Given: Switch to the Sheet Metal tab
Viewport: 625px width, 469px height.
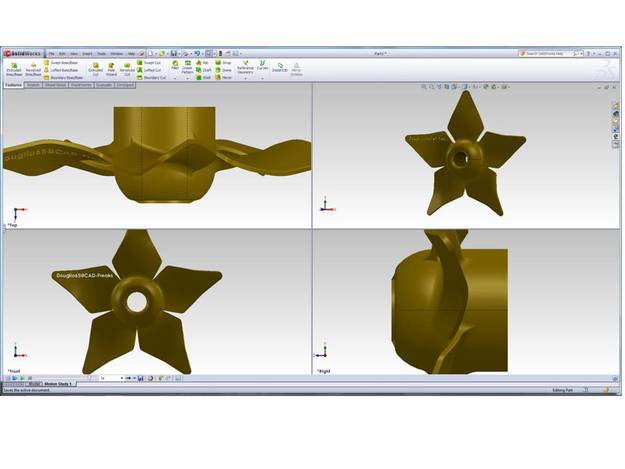Looking at the screenshot, I should point(55,85).
